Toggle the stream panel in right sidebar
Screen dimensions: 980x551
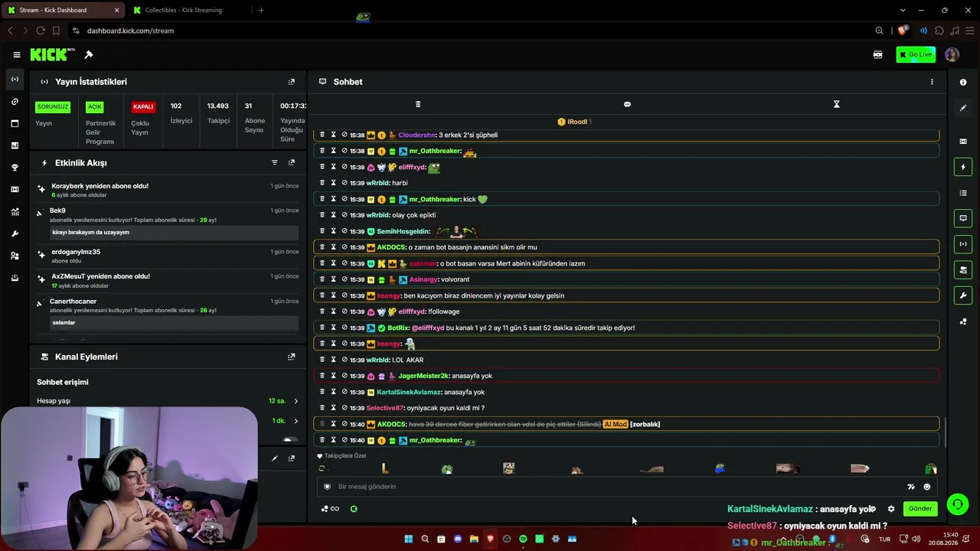(x=963, y=244)
